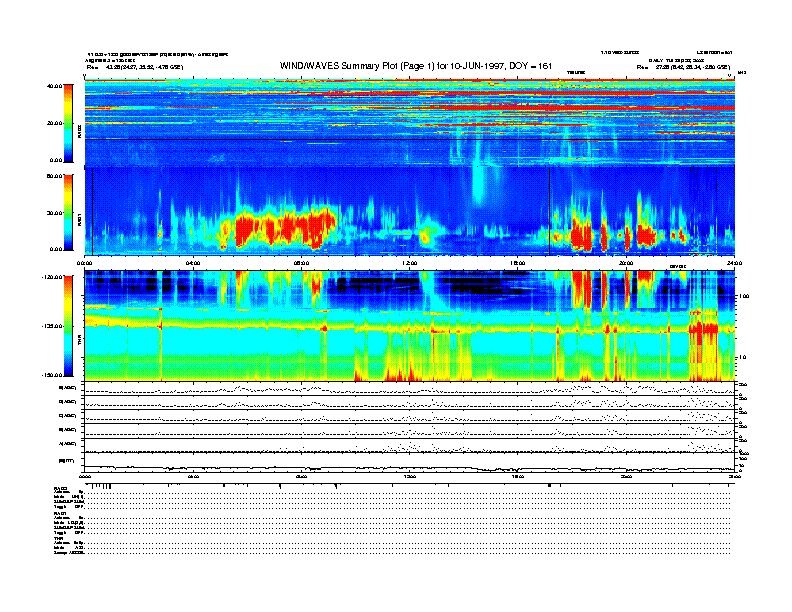Click the 04:00 tick below RAD1 panel
The width and height of the screenshot is (792, 612).
(193, 263)
